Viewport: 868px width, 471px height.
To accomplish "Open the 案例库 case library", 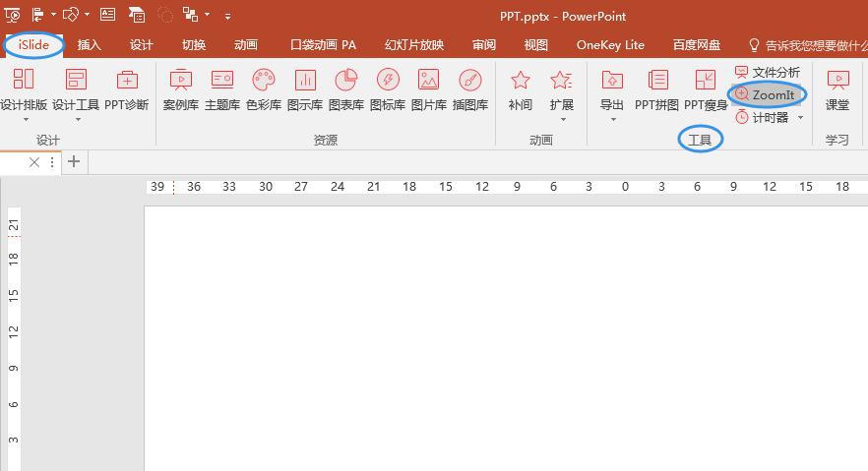I will pyautogui.click(x=180, y=88).
